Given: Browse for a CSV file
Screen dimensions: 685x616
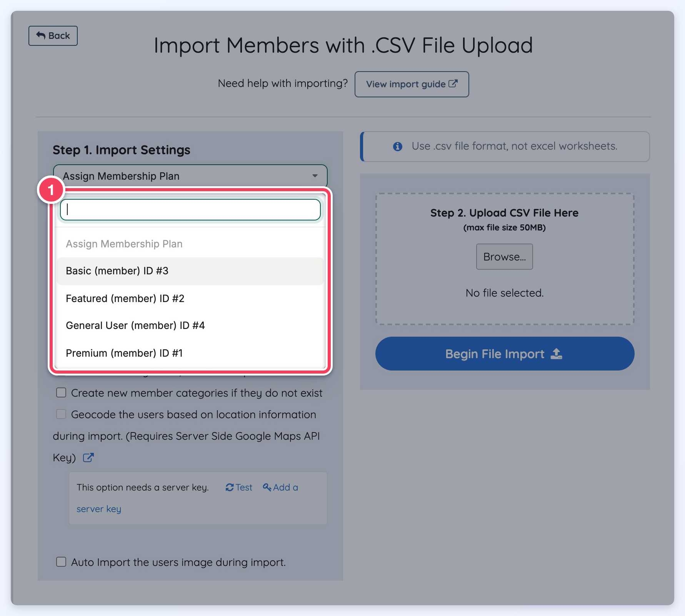Looking at the screenshot, I should [504, 257].
